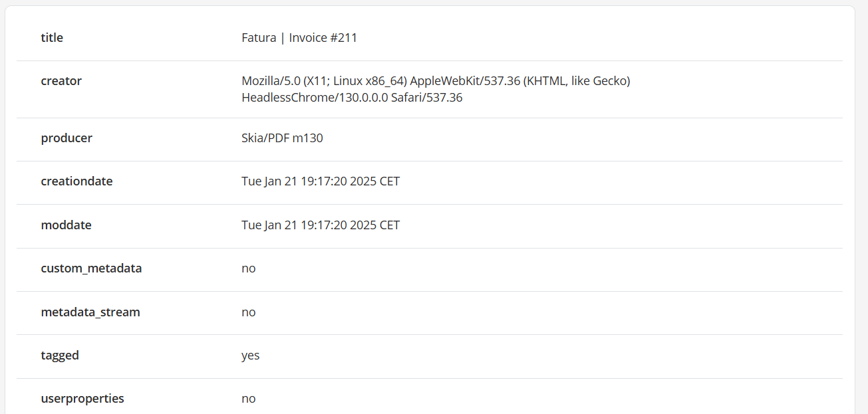
Task: Click the userproperties value "no"
Action: coord(249,399)
